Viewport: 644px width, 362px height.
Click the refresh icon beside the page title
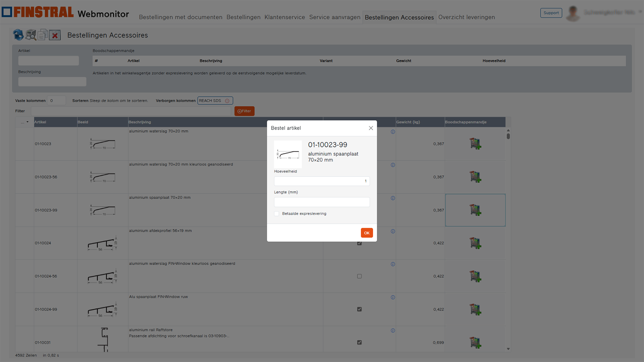18,35
